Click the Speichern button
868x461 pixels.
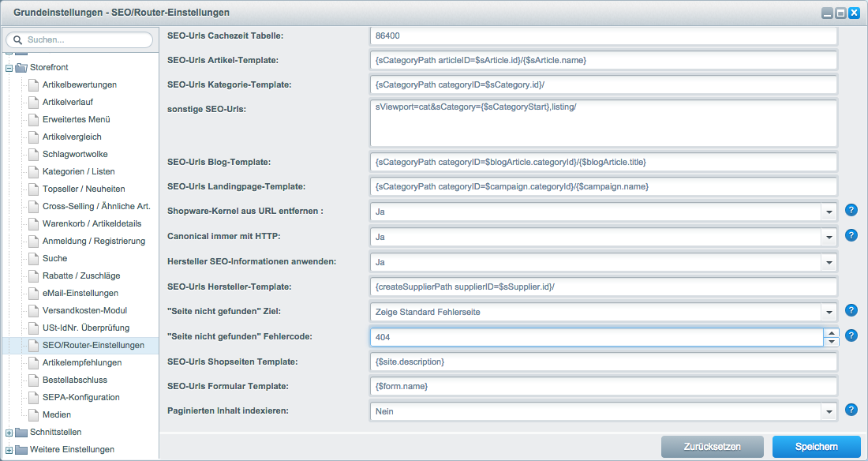point(817,447)
